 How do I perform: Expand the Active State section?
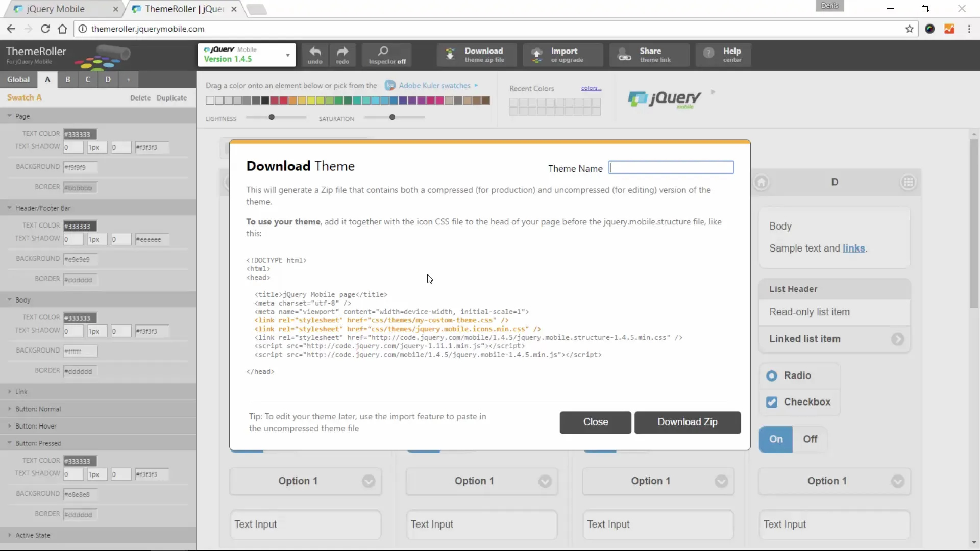98,535
